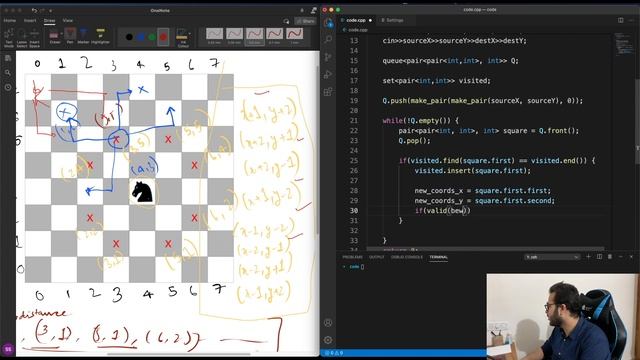Select the TERMINAL panel tab
Image resolution: width=640 pixels, height=360 pixels.
(x=438, y=257)
